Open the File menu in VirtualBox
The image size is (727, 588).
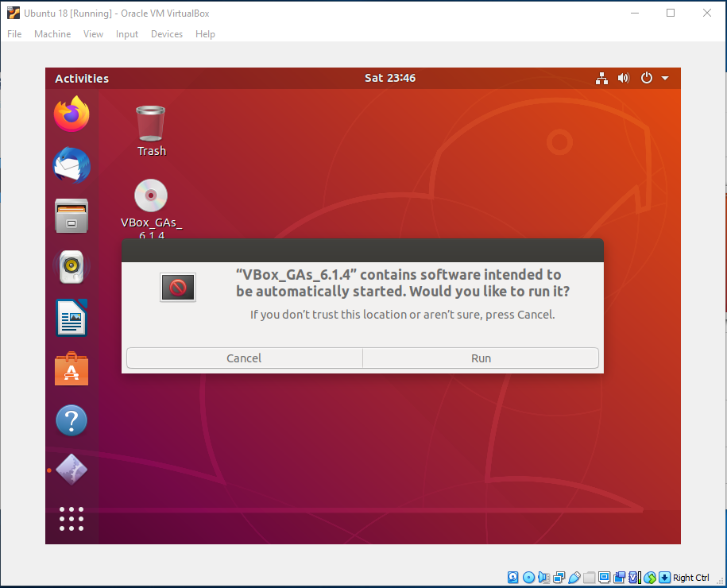(14, 34)
